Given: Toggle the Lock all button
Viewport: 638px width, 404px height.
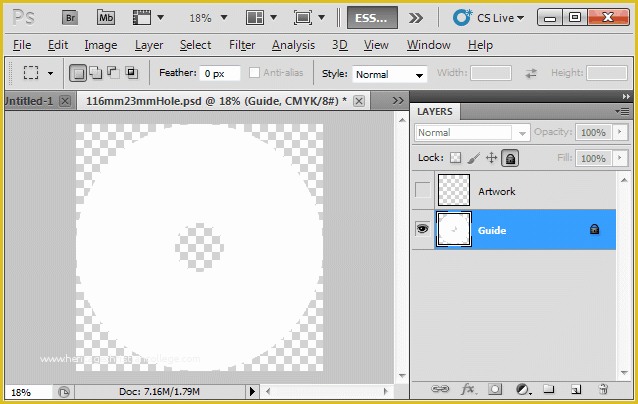Looking at the screenshot, I should pos(510,158).
